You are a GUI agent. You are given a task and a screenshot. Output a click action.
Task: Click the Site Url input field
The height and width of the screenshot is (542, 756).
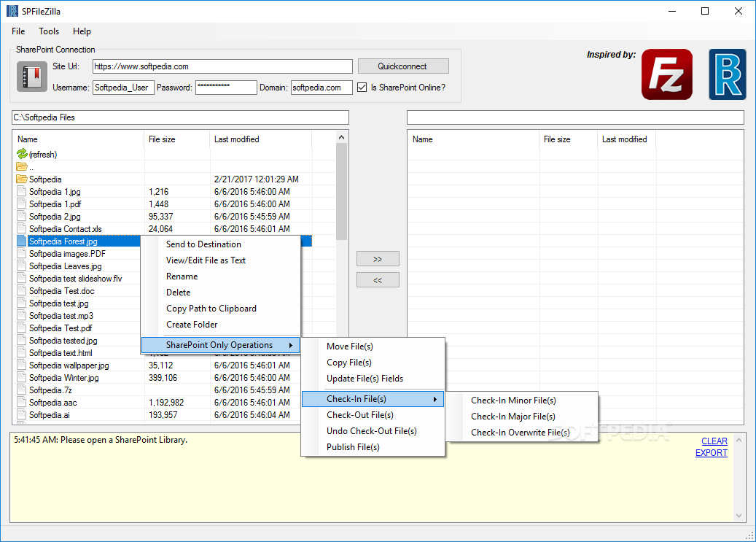[222, 66]
